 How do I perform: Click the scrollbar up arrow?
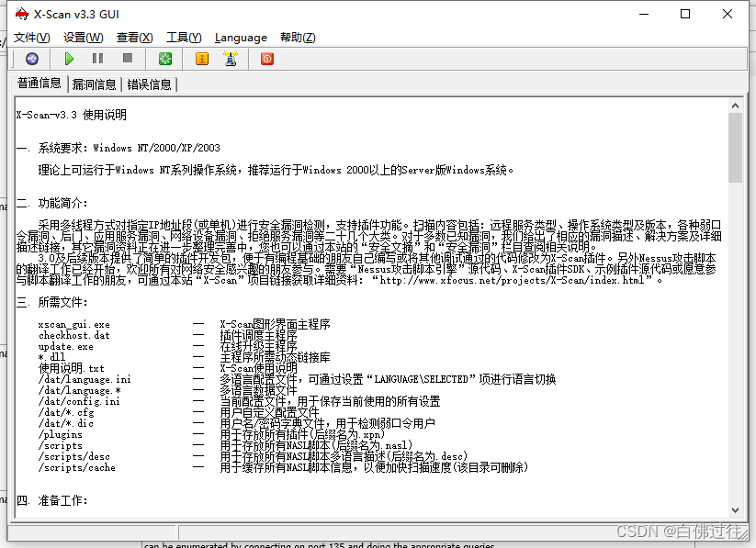pyautogui.click(x=735, y=106)
